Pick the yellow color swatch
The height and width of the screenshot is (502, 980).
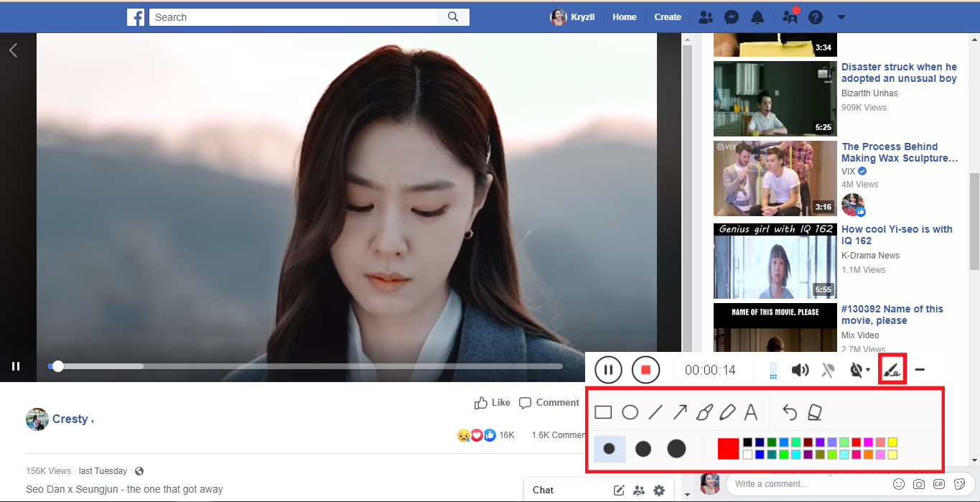[x=892, y=442]
